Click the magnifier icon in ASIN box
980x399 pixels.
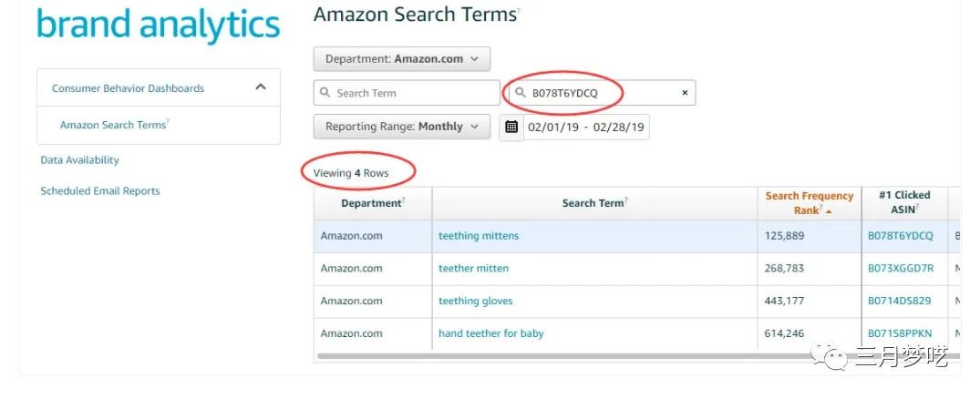coord(521,93)
